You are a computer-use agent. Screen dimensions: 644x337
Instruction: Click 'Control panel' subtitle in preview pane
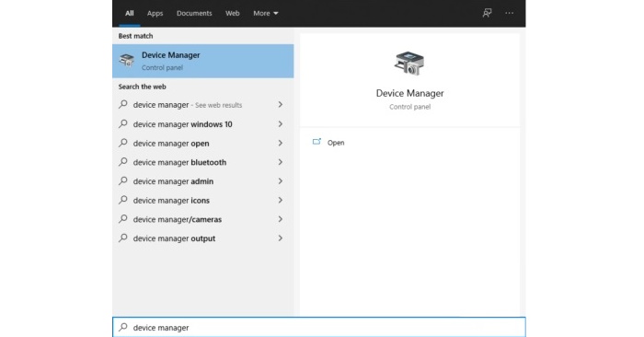[x=410, y=107]
